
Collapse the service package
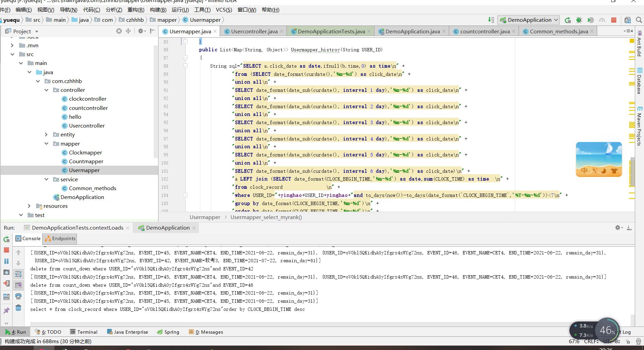46,179
